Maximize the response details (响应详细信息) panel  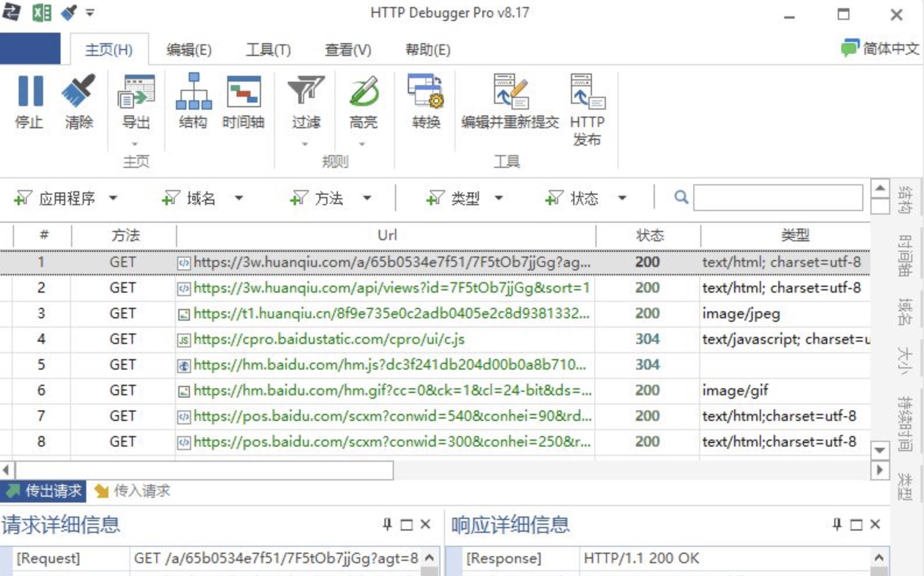[x=856, y=525]
